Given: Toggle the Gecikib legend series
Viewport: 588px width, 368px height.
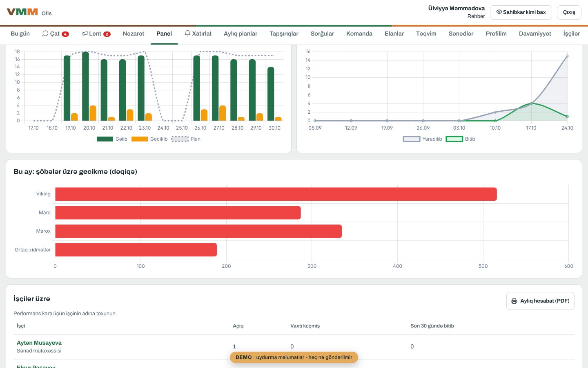Looking at the screenshot, I should click(149, 139).
